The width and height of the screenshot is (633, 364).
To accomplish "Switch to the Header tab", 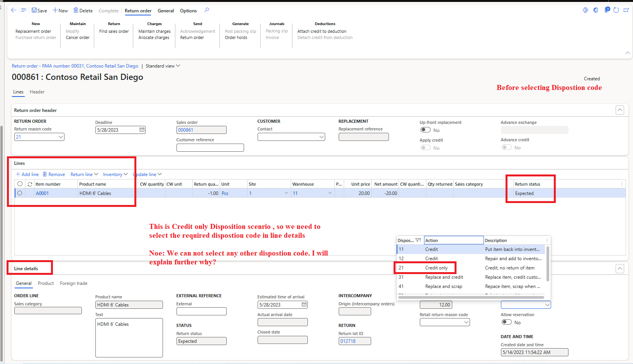I will click(x=37, y=92).
